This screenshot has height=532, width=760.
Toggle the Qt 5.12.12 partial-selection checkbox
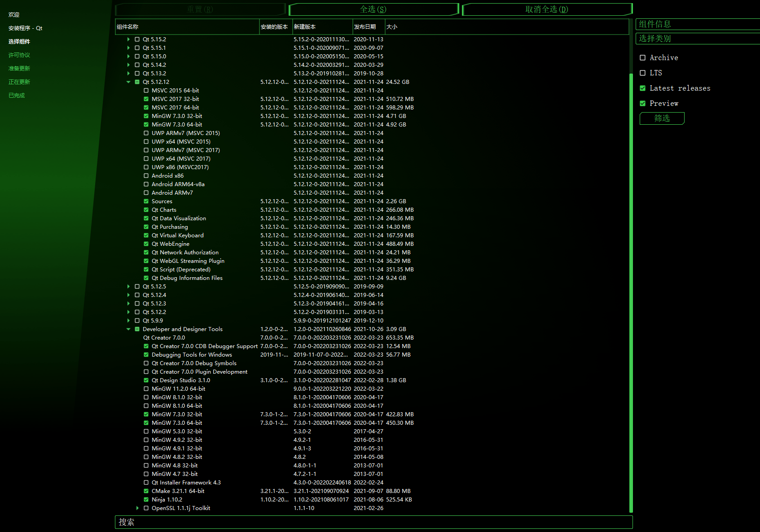pos(137,82)
